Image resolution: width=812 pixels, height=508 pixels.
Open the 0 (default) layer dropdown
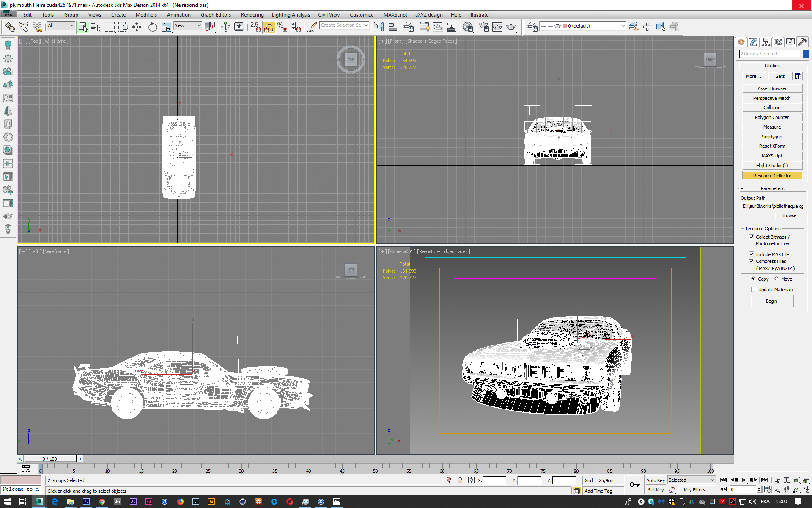[x=583, y=26]
